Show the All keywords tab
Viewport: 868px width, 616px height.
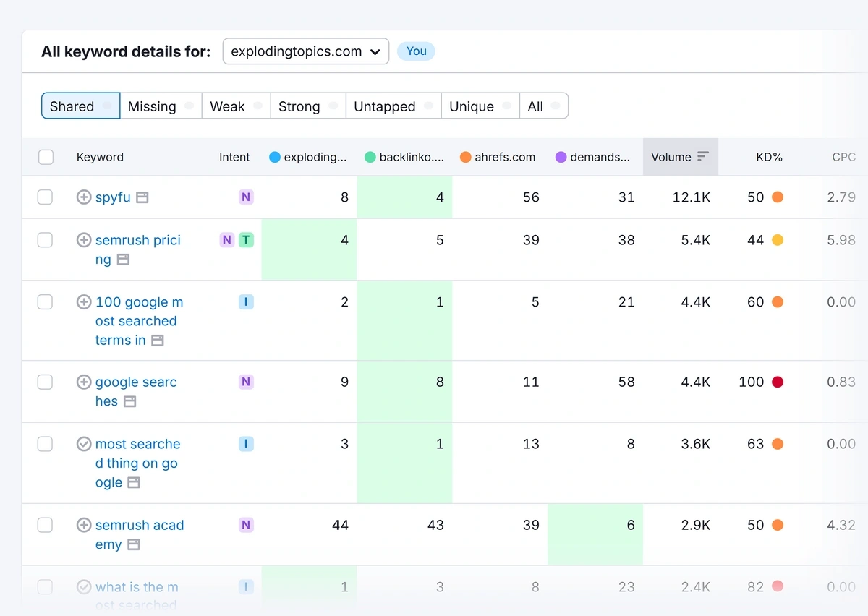click(544, 106)
